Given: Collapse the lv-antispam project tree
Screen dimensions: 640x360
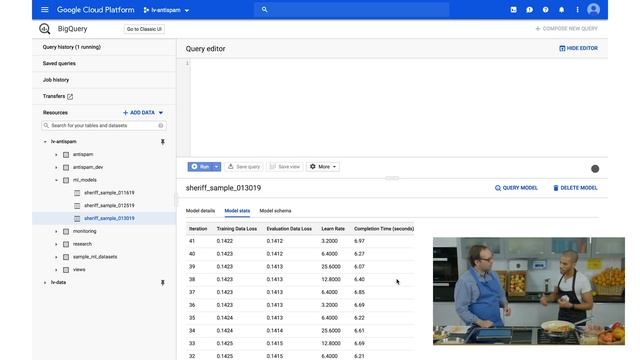Looking at the screenshot, I should point(45,142).
